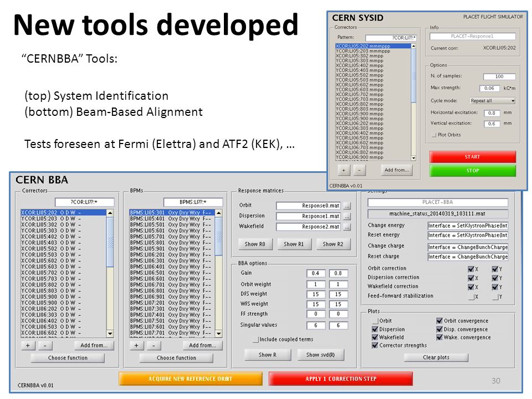532x399 pixels.
Task: Click minus button under BPMs list
Action: pyautogui.click(x=154, y=345)
